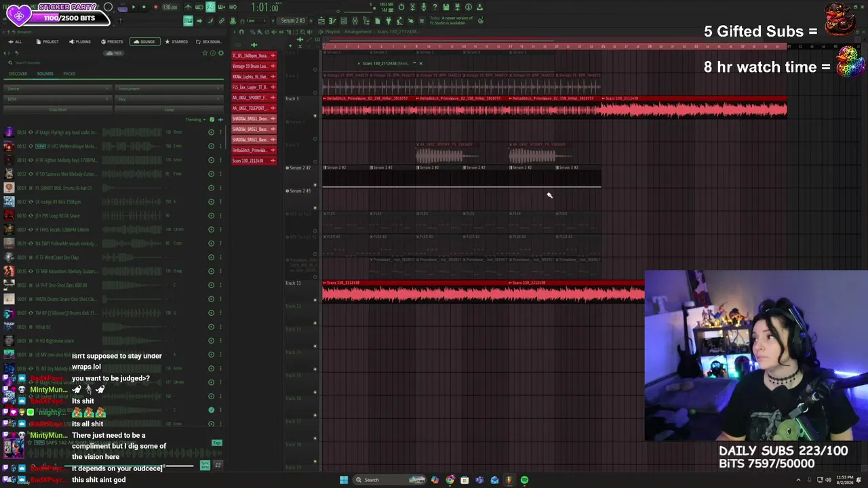Viewport: 868px width, 488px height.
Task: Open the Line snap dropdown
Action: 257,21
